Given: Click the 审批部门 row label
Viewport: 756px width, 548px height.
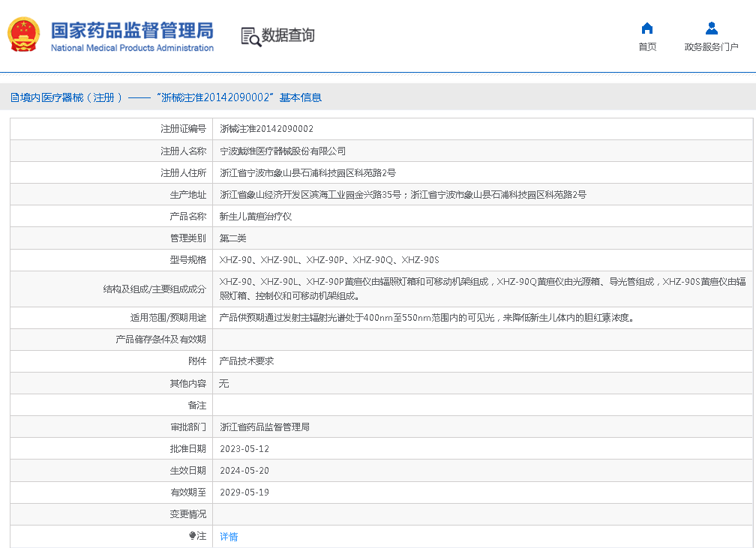Looking at the screenshot, I should point(188,427).
